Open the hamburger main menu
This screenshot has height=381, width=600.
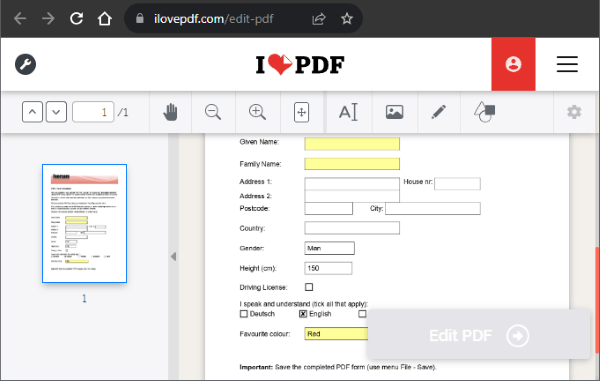[x=567, y=64]
